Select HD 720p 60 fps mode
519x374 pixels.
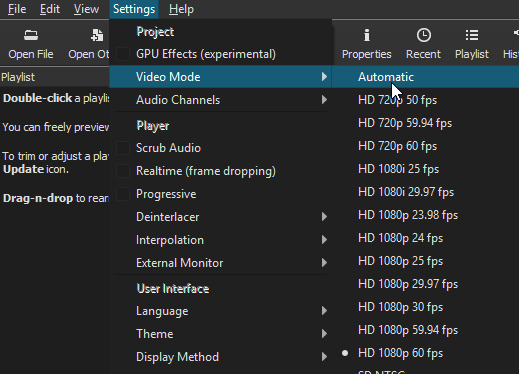pos(425,146)
